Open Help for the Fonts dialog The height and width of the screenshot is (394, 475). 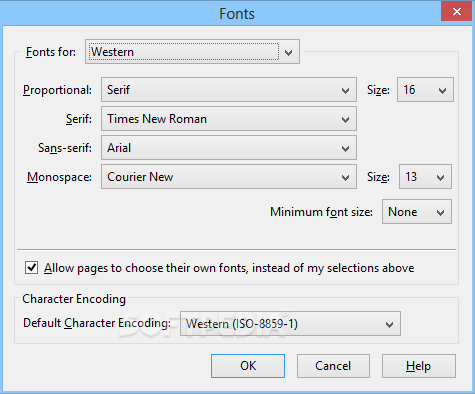(419, 366)
